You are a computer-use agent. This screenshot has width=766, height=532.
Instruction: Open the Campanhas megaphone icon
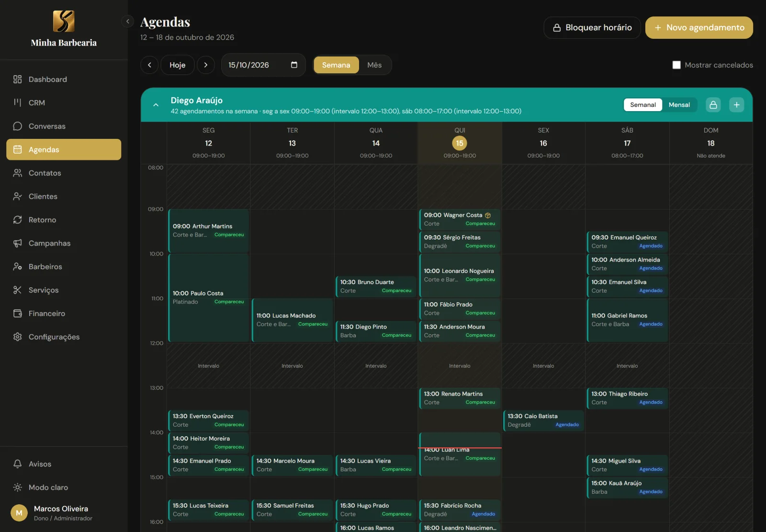18,244
